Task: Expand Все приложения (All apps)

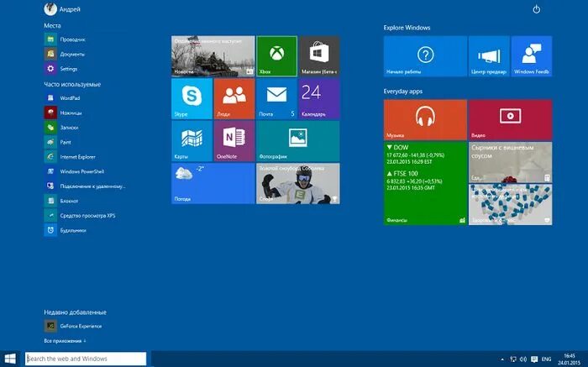Action: tap(65, 341)
